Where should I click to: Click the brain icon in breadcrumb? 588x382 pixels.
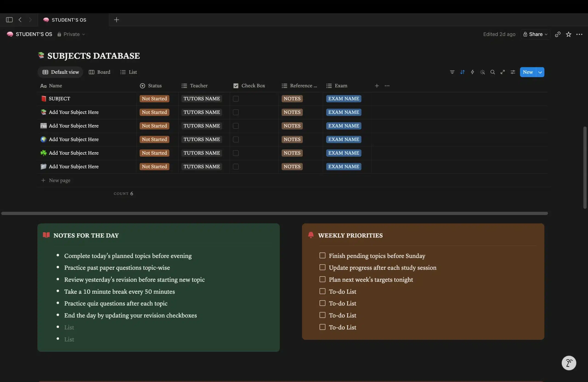point(10,34)
